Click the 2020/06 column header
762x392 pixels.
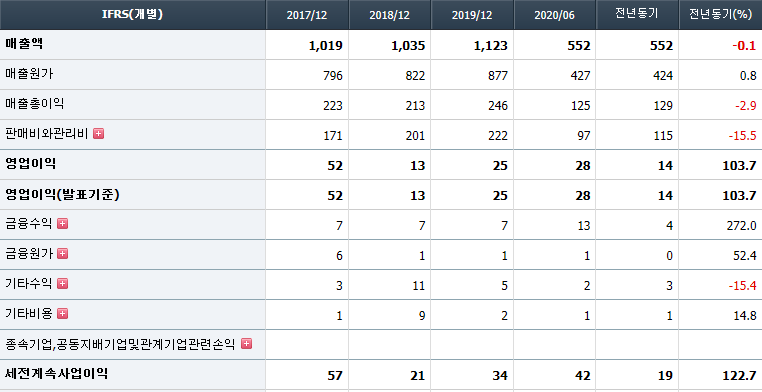(x=555, y=15)
